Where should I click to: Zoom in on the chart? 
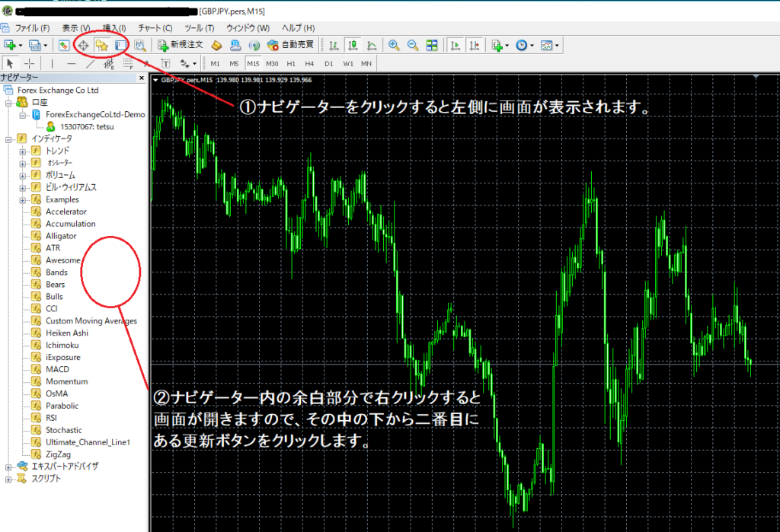pos(394,45)
